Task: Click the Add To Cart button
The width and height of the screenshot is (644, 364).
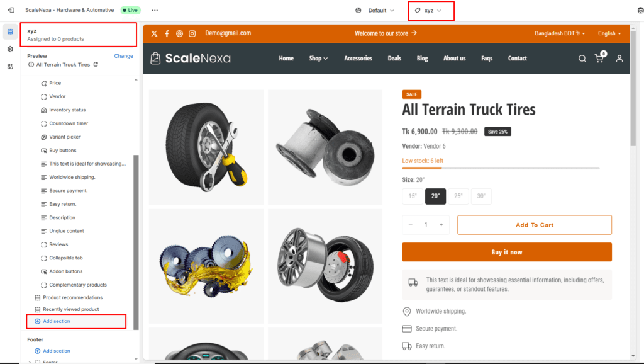Action: (535, 225)
